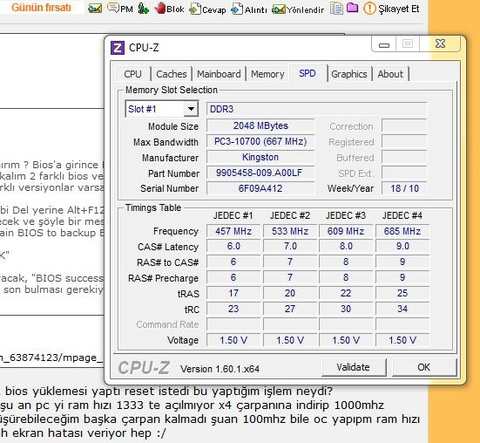The height and width of the screenshot is (443, 480).
Task: Click the Module Size value 2048 MBytes
Action: click(261, 126)
